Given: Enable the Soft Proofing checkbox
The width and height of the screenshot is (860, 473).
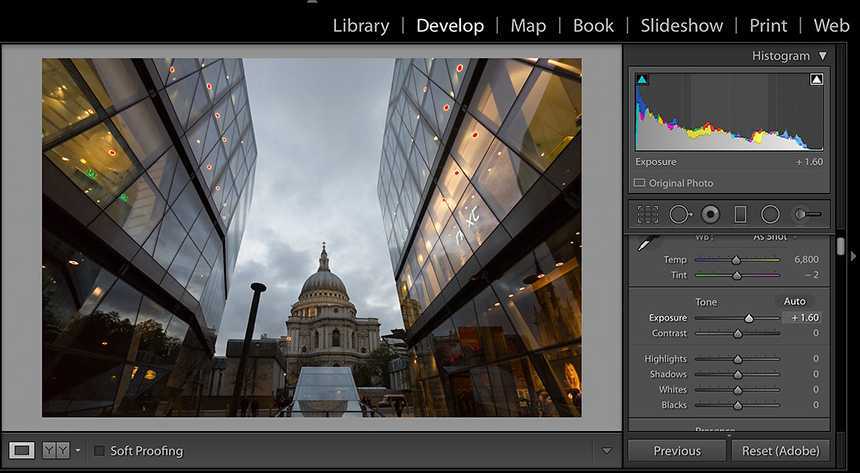Looking at the screenshot, I should pos(99,451).
